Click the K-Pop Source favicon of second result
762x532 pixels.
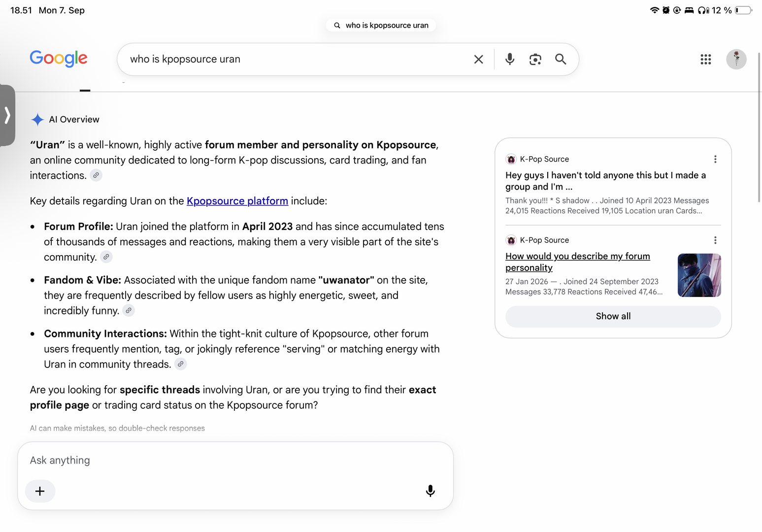[511, 240]
